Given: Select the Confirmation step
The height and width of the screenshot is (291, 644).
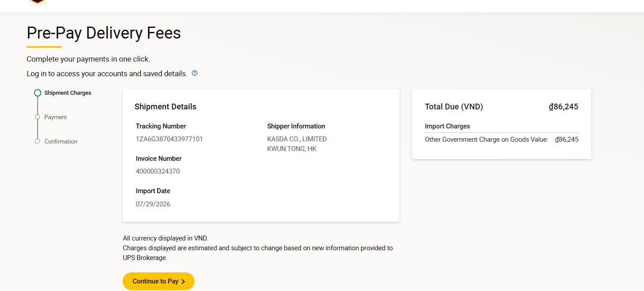Looking at the screenshot, I should point(61,142).
